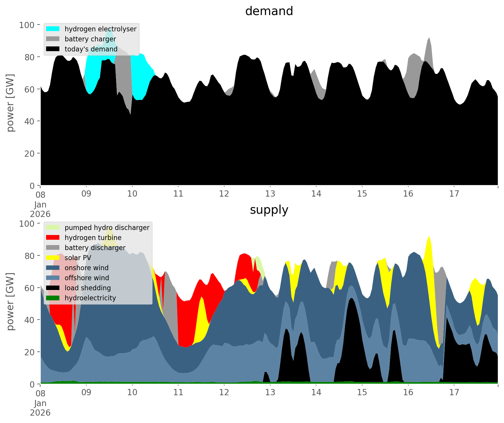Click the cyan hydrogen electrolyser legend swatch
504x423 pixels.
(x=53, y=29)
